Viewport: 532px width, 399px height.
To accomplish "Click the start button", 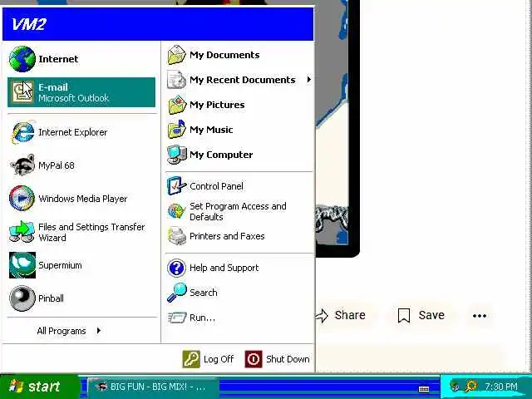I will (39, 387).
